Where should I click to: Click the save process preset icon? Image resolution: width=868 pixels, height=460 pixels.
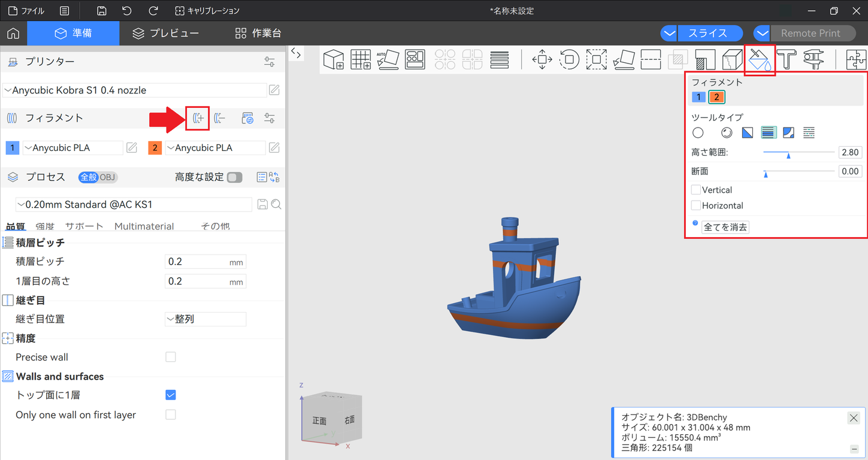pos(262,204)
